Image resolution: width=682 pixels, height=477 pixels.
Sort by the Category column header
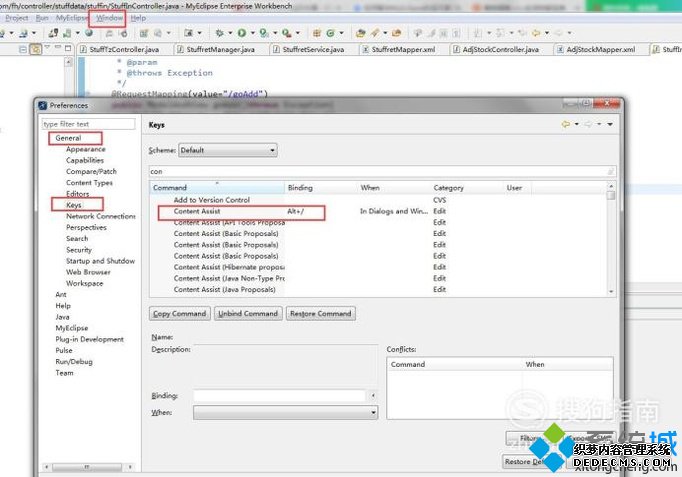click(x=466, y=187)
